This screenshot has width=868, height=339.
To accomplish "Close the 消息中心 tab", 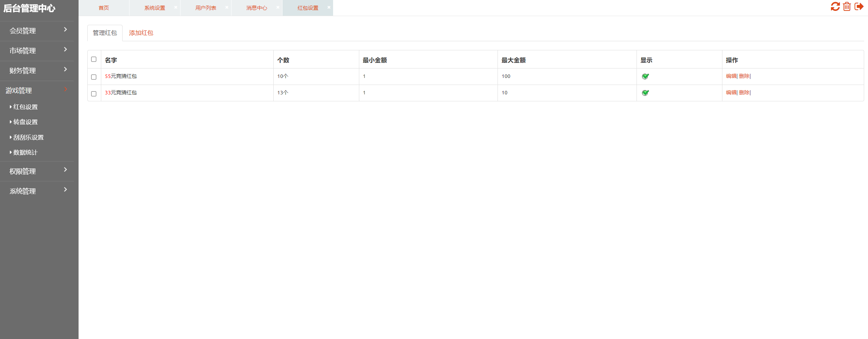I will 278,7.
